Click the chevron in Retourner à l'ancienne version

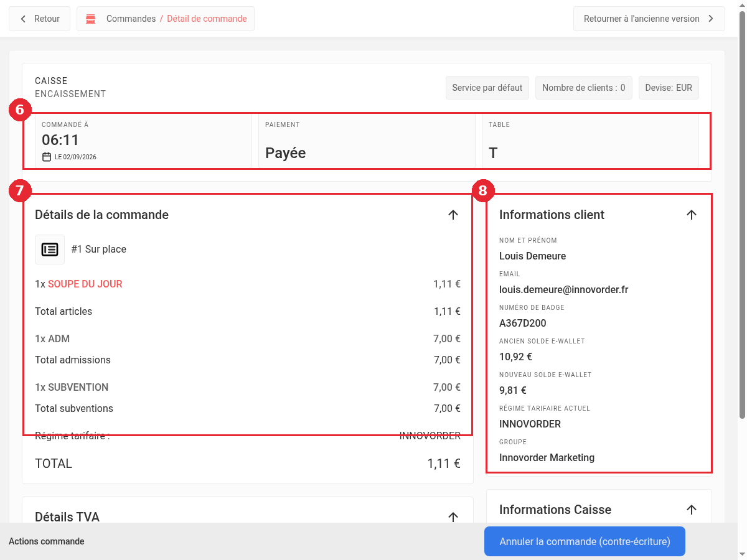(711, 19)
